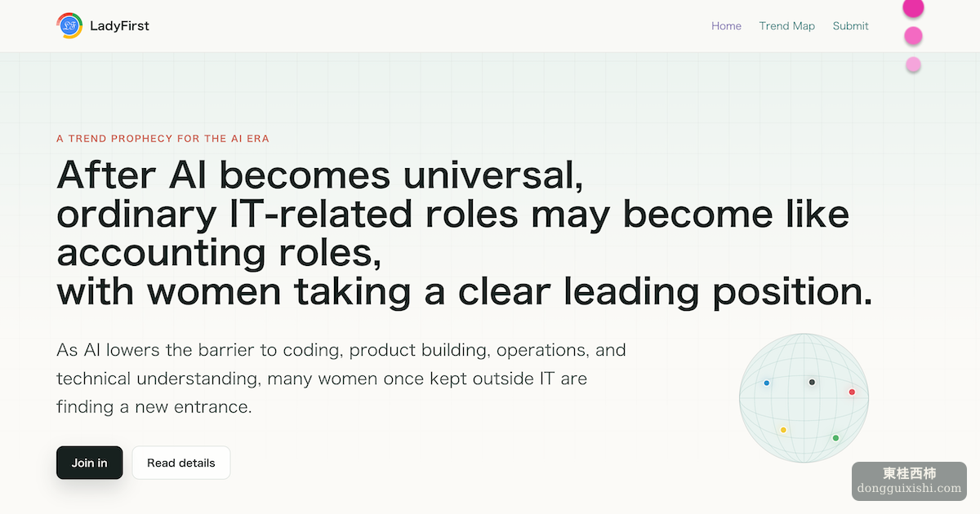Click the red 'A TREND PROPHECY' tagline
The image size is (980, 514).
coord(163,139)
